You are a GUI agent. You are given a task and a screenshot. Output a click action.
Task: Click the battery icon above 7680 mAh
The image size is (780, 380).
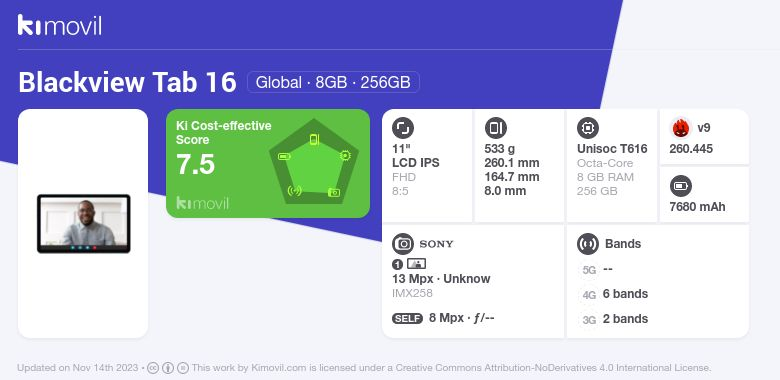click(x=681, y=187)
